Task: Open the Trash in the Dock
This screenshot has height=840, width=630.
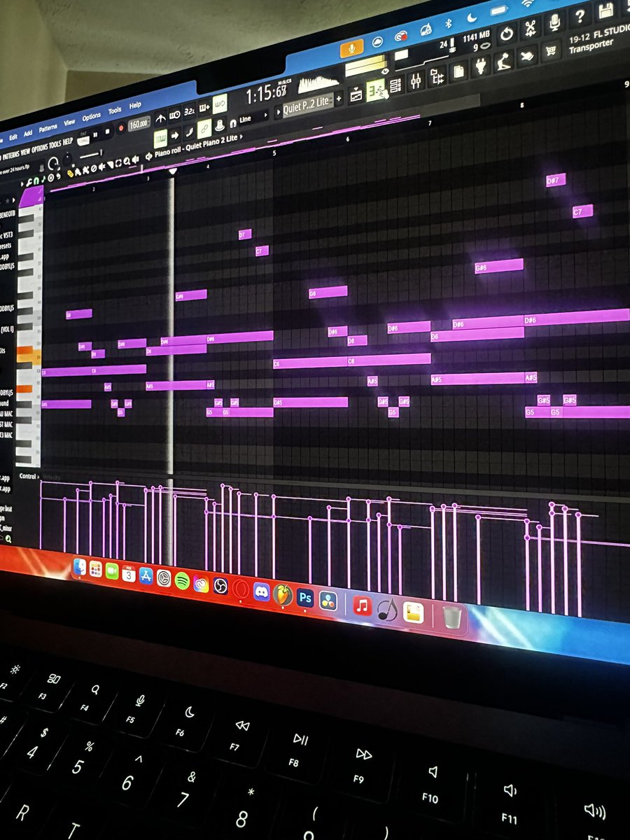Action: pyautogui.click(x=452, y=618)
